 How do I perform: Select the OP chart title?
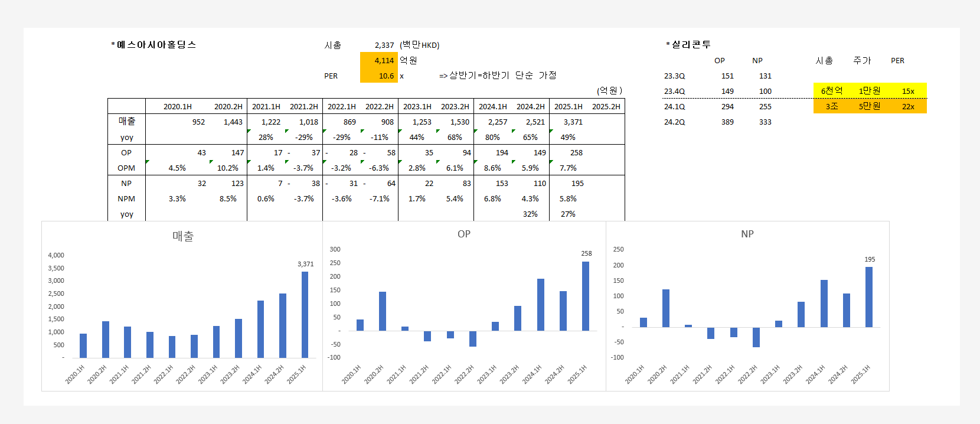pyautogui.click(x=464, y=234)
